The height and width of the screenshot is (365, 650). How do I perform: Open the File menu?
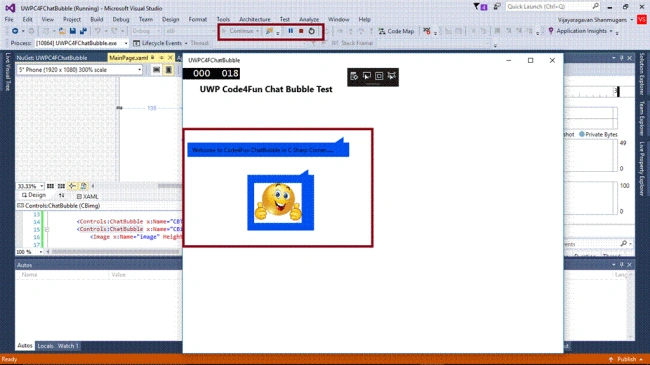pos(9,19)
